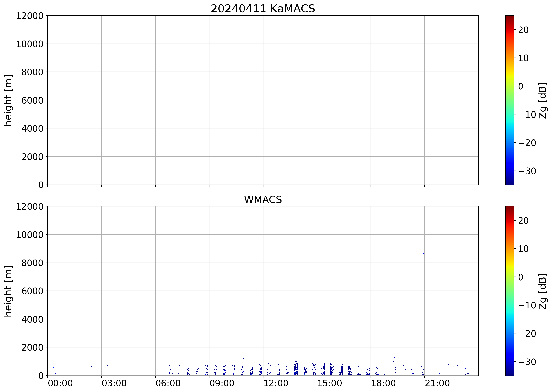This screenshot has height=392, width=552.
Task: Click the '20240411 KaMACS' plot title
Action: [x=263, y=9]
